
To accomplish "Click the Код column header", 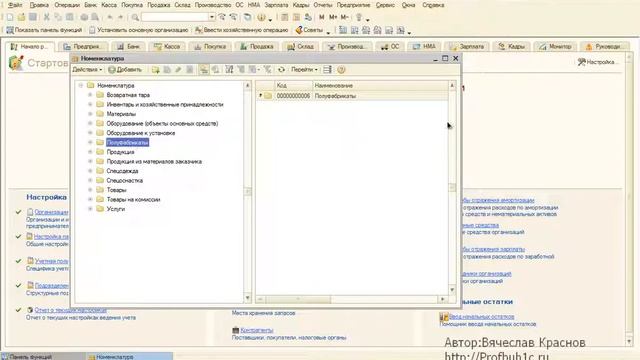I will tap(293, 85).
